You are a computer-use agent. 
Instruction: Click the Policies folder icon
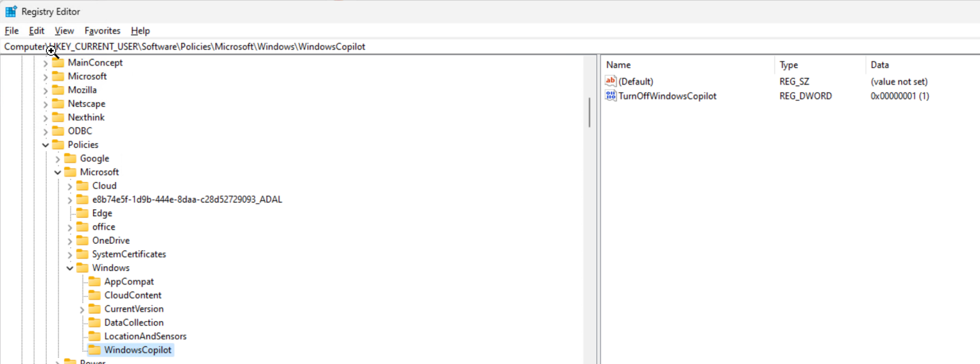tap(58, 144)
